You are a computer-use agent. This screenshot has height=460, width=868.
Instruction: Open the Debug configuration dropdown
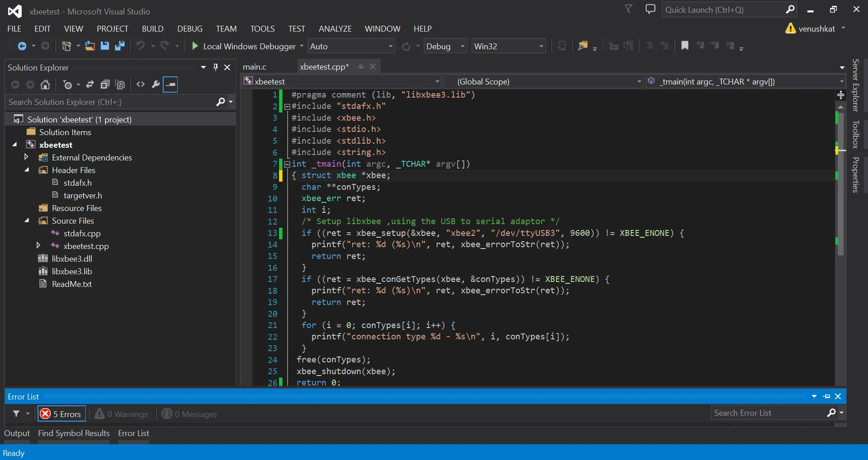pyautogui.click(x=445, y=46)
